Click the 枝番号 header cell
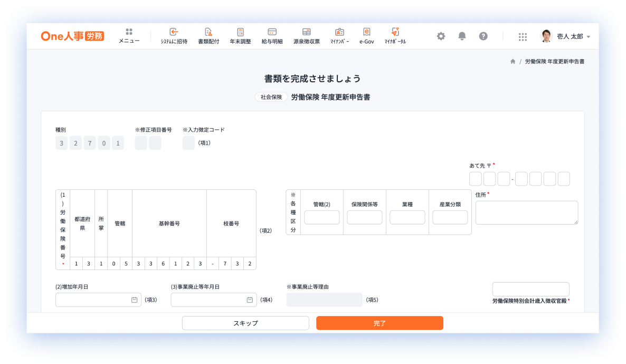 click(231, 224)
